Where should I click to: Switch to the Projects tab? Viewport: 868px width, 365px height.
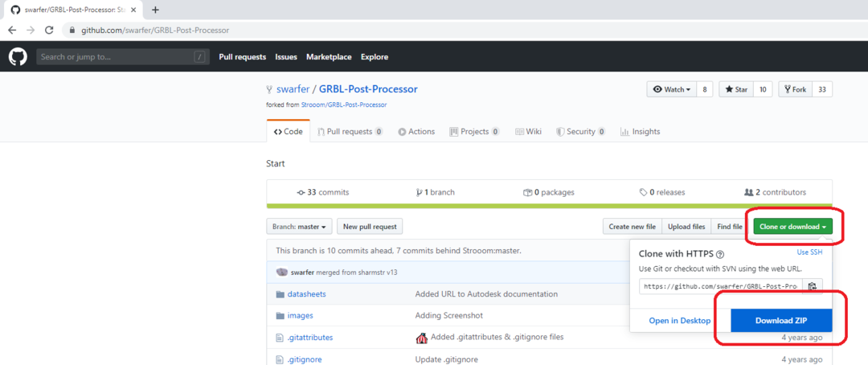474,132
